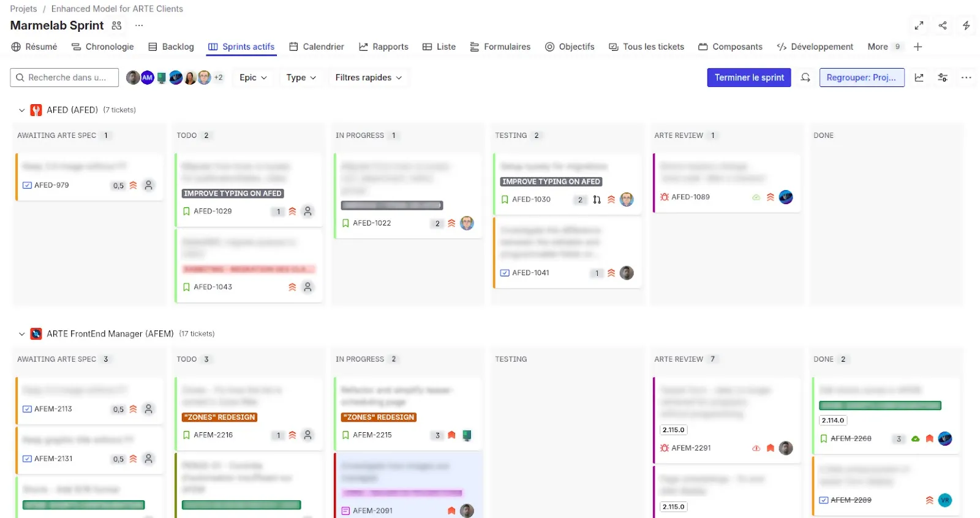Open the insights chart icon
Screen dimensions: 980x518
[x=919, y=77]
